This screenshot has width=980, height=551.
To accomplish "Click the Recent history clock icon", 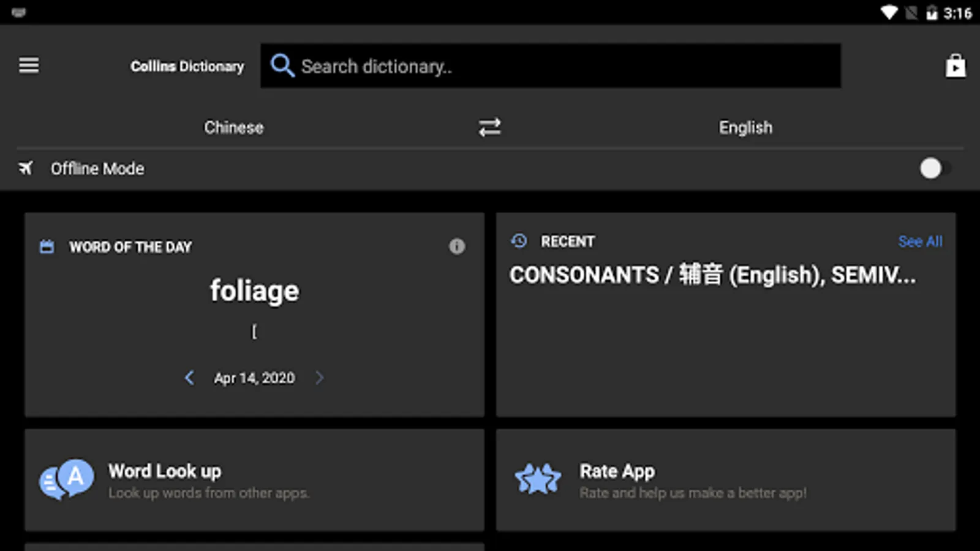I will [x=519, y=241].
